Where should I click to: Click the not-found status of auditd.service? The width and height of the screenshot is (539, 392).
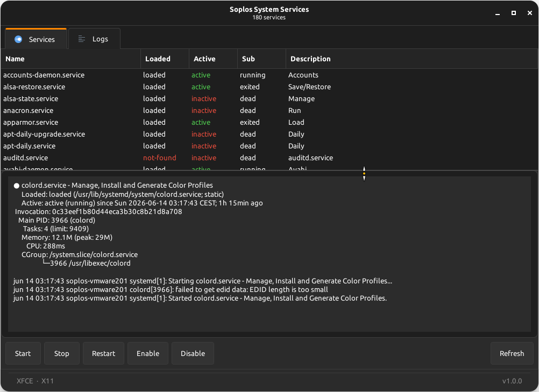tap(160, 158)
